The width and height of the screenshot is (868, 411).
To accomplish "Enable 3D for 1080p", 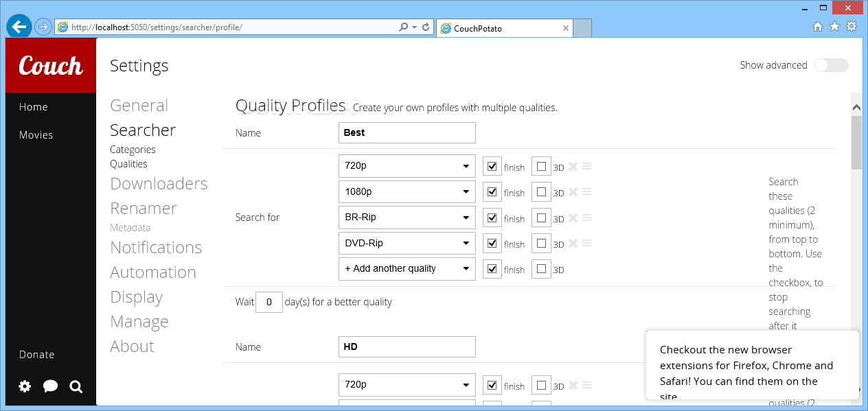I will [541, 191].
